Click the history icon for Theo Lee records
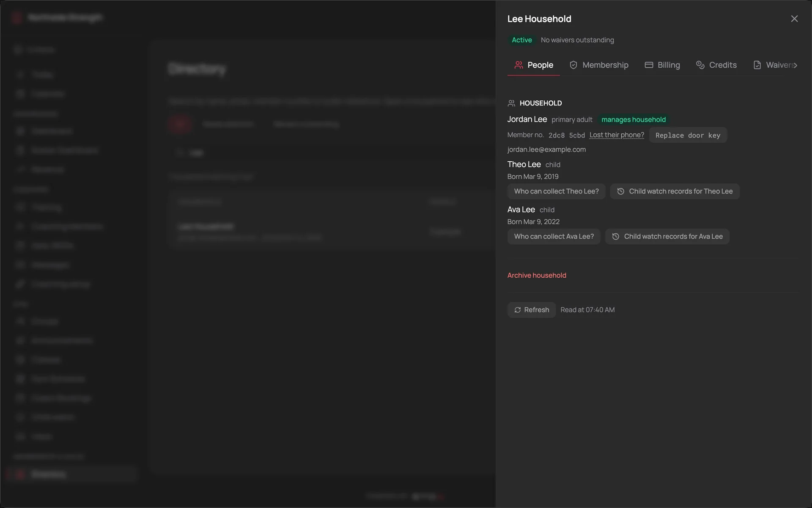Screen dimensions: 812x508 (x=621, y=191)
